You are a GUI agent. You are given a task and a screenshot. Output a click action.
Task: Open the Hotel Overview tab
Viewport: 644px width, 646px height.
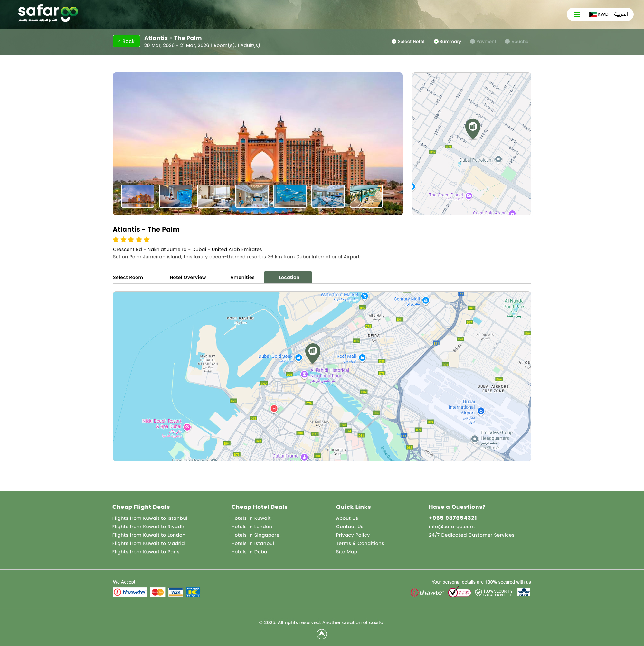(x=188, y=277)
